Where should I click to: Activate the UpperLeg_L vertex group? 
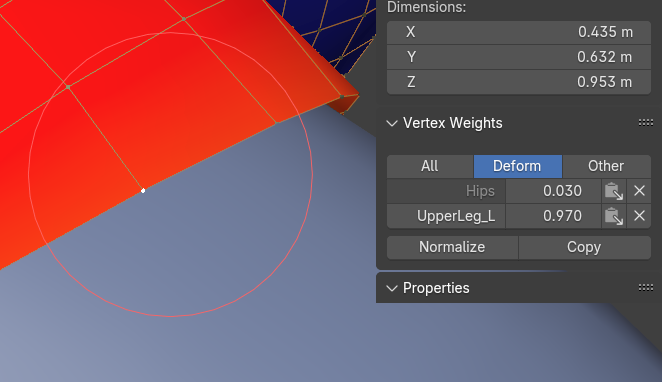pos(446,216)
